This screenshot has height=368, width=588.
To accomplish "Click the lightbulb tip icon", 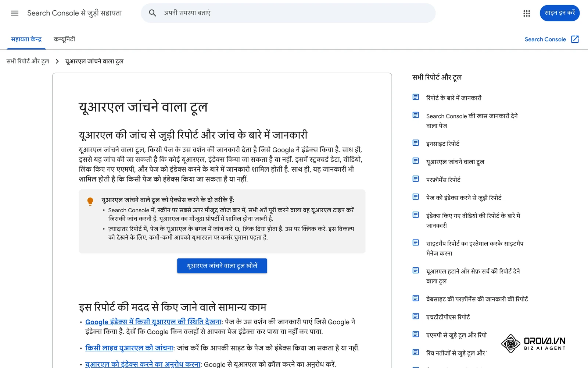I will 90,201.
